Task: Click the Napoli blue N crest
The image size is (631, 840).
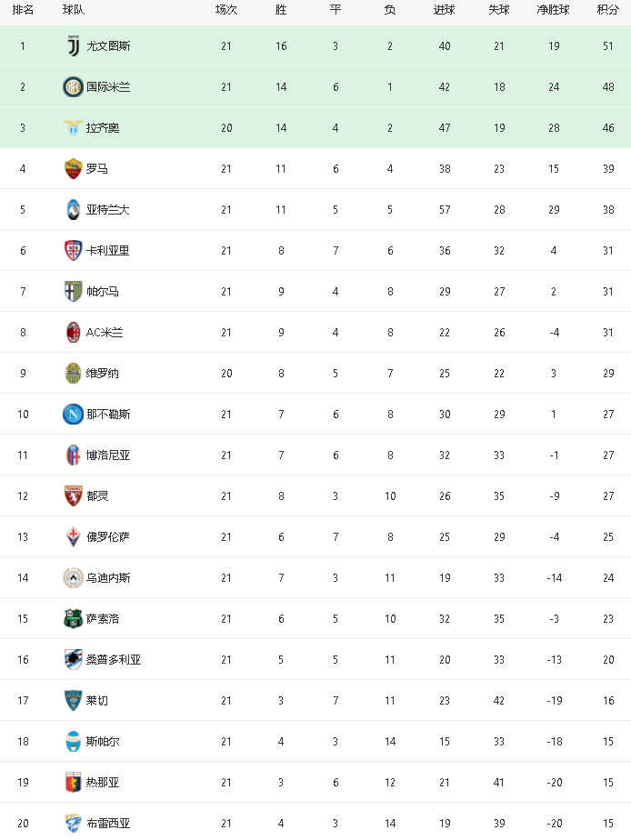Action: tap(73, 414)
